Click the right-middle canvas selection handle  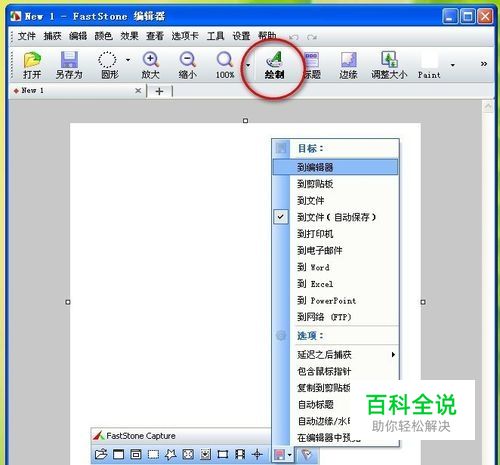coord(423,302)
